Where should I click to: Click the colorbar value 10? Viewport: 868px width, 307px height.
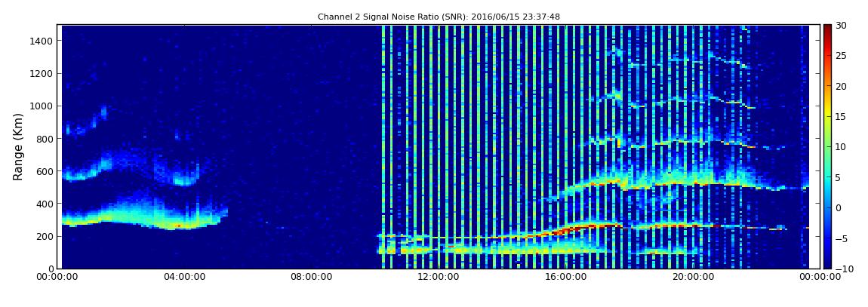841,147
